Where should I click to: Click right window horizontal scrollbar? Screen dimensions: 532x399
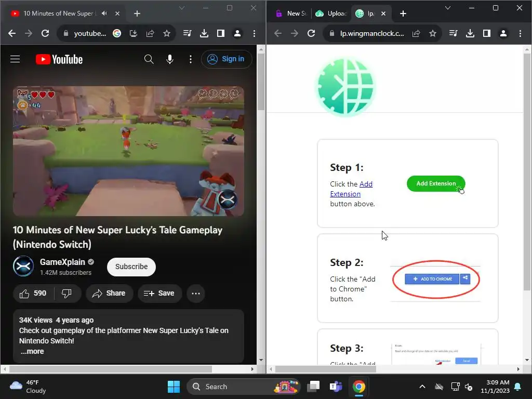click(x=325, y=369)
